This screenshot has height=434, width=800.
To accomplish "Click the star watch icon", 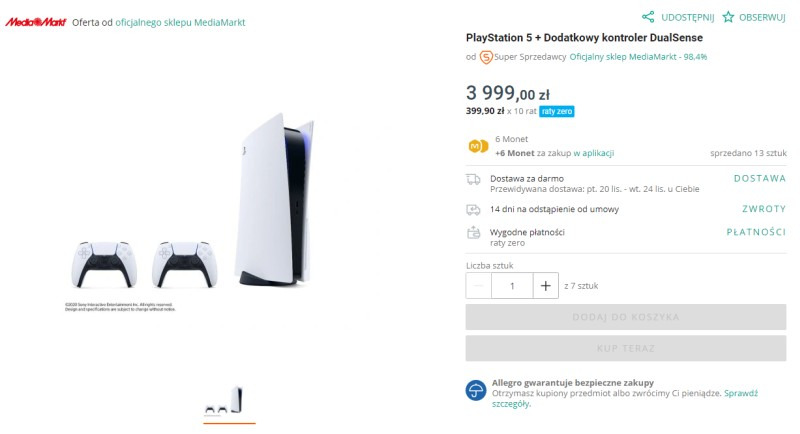I will tap(728, 17).
